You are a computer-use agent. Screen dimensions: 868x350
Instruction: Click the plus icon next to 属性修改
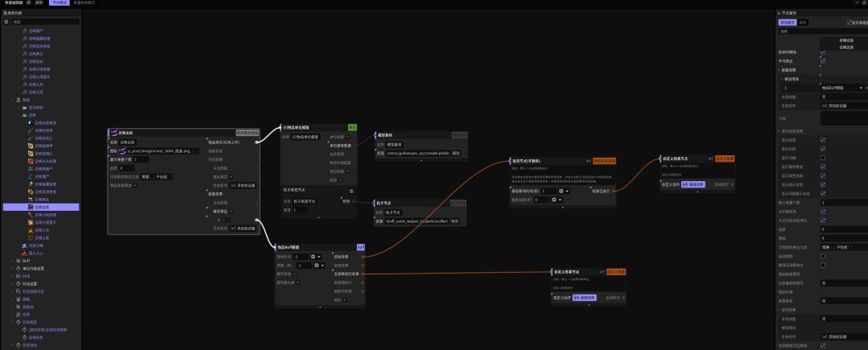[294, 274]
